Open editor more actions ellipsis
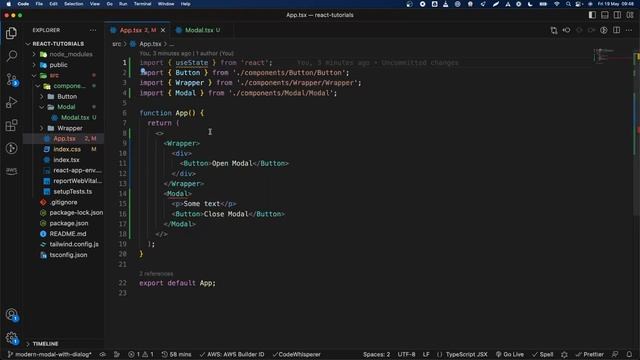This screenshot has height=360, width=640. (x=629, y=30)
